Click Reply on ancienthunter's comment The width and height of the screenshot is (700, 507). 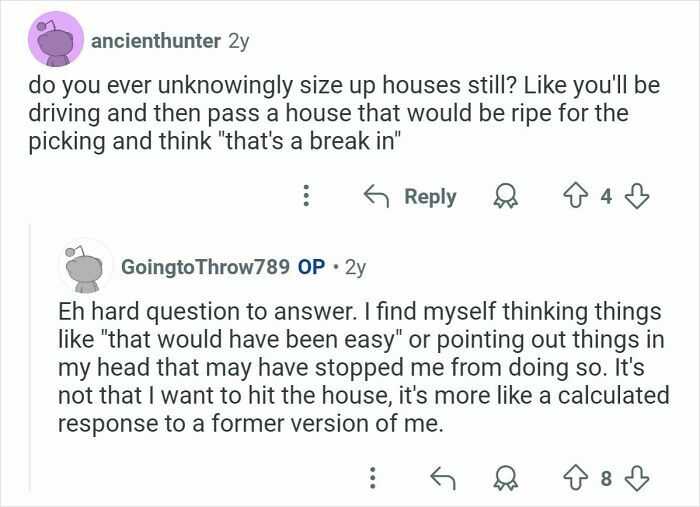[410, 196]
